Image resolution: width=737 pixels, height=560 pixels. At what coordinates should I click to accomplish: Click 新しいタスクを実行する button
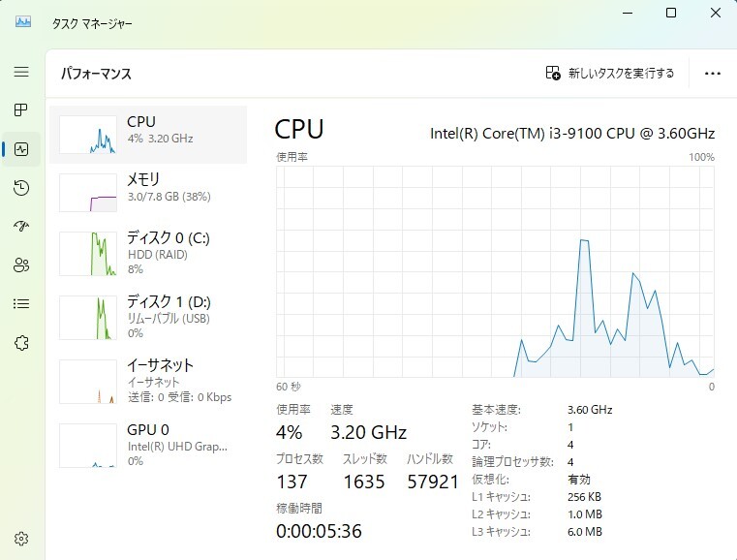coord(610,73)
